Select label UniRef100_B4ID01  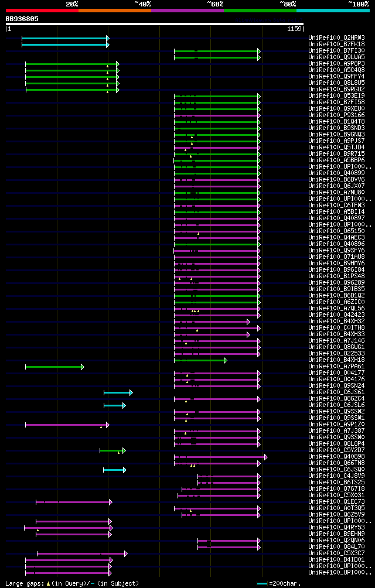[x=336, y=559]
